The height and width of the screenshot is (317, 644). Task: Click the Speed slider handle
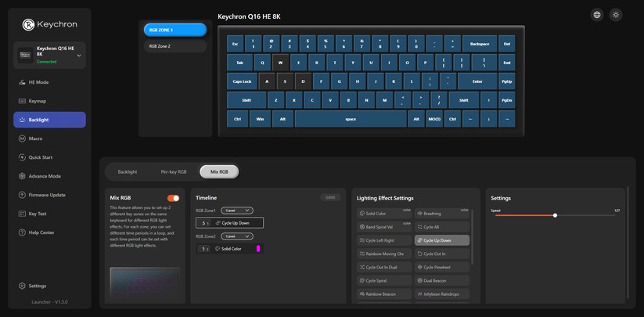pos(555,215)
